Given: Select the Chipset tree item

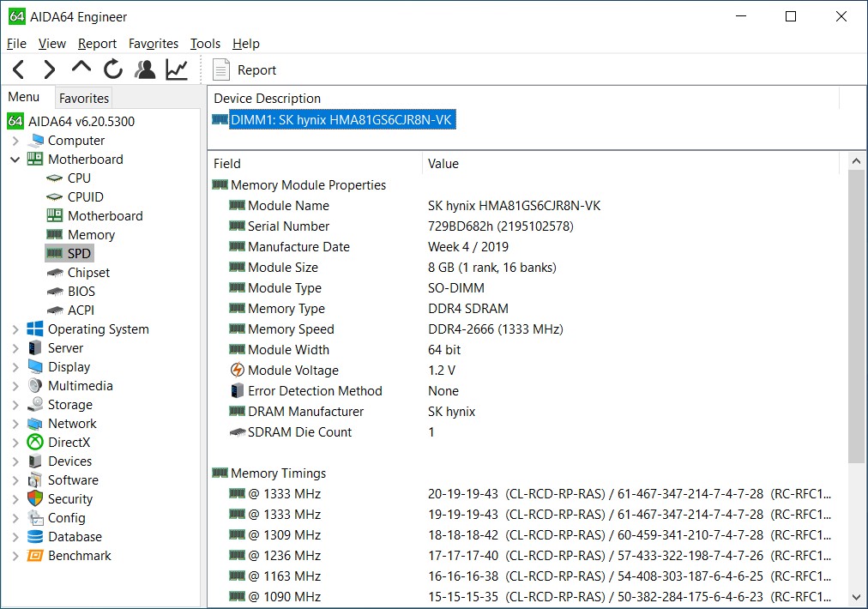Looking at the screenshot, I should 88,273.
